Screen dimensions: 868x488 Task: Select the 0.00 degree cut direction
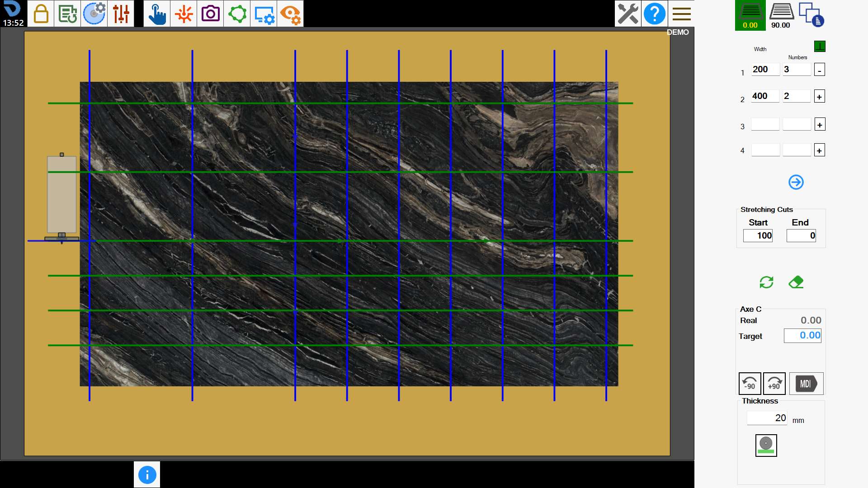click(x=750, y=15)
